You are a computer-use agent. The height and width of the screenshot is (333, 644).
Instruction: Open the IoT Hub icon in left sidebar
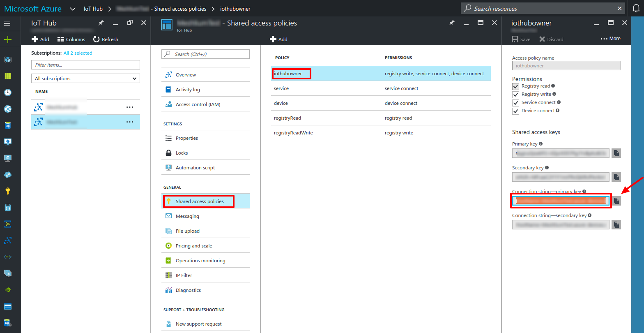pyautogui.click(x=7, y=240)
